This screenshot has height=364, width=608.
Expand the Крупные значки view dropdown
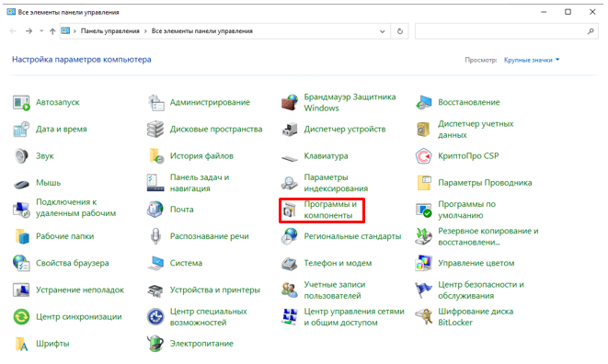(532, 60)
